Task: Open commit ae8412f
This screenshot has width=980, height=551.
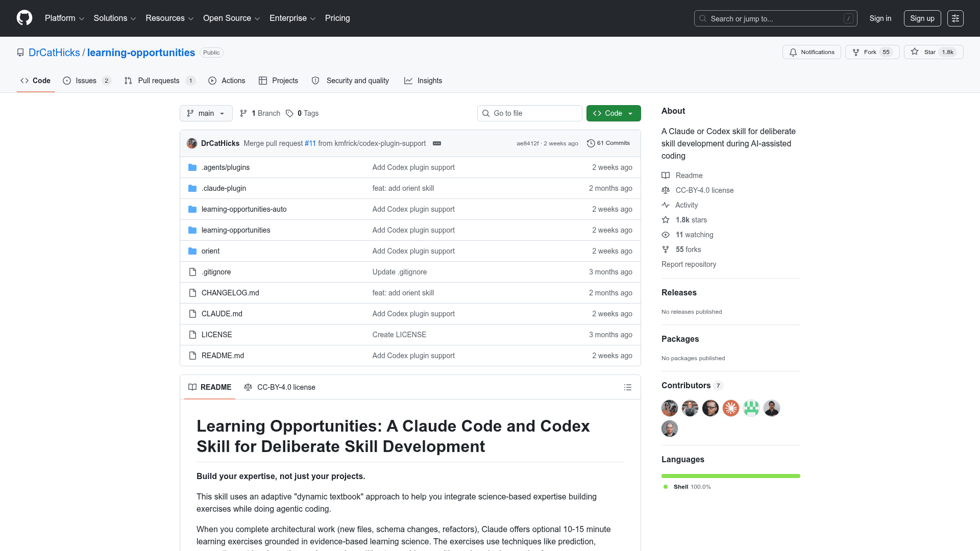Action: (x=527, y=143)
